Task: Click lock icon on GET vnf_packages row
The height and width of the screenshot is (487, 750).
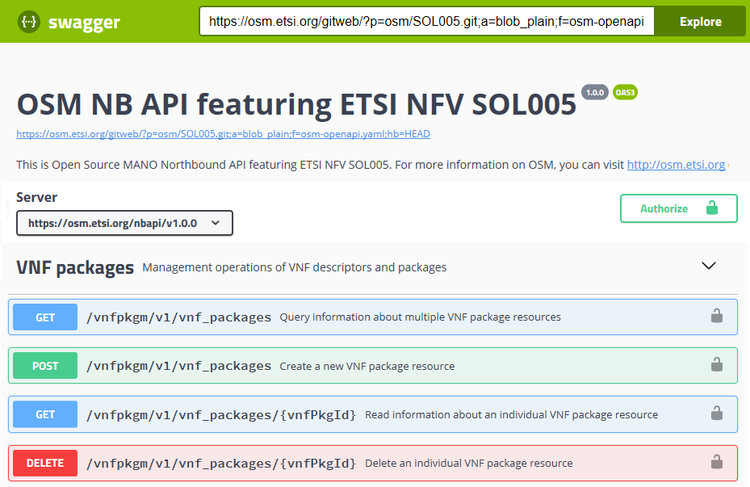Action: (x=716, y=316)
